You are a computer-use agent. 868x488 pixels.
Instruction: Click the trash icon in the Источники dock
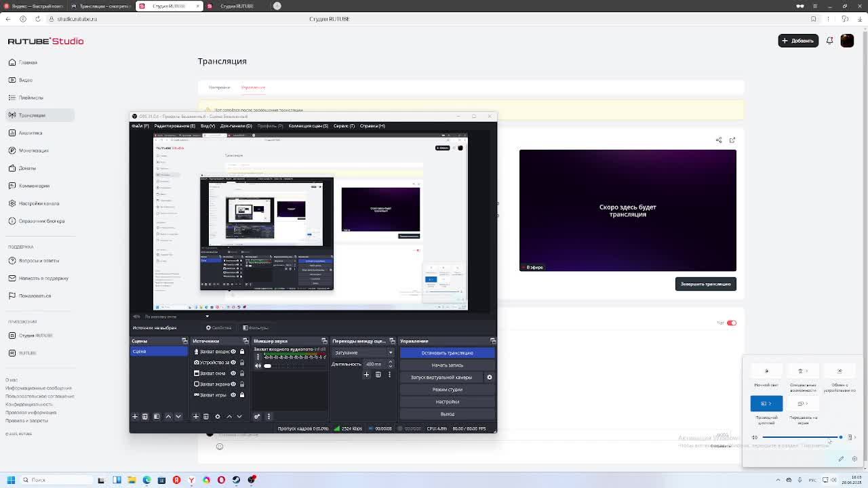point(206,417)
